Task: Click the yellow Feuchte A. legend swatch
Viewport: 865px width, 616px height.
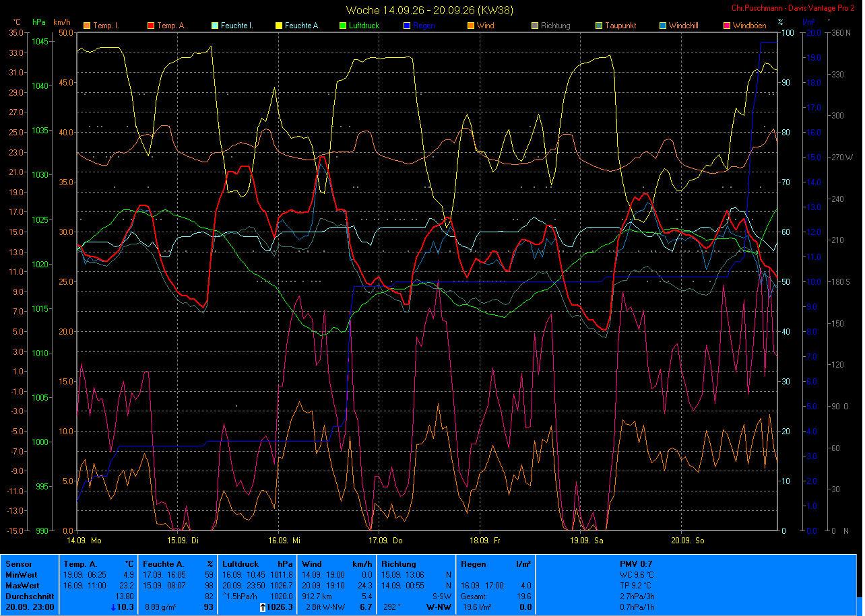Action: coord(278,26)
